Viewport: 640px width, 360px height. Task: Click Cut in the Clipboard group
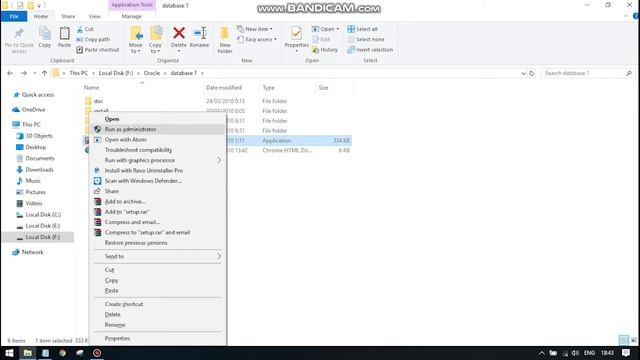click(x=85, y=29)
